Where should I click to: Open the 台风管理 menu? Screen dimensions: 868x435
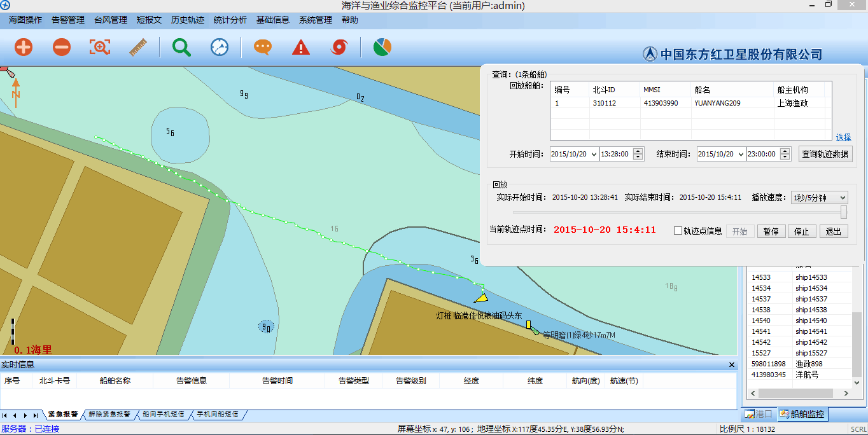(111, 20)
